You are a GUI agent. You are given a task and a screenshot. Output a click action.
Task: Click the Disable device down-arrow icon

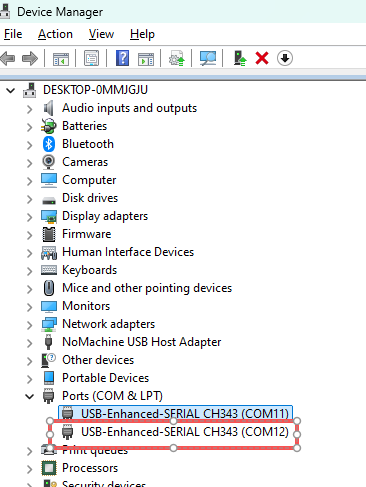coord(285,58)
